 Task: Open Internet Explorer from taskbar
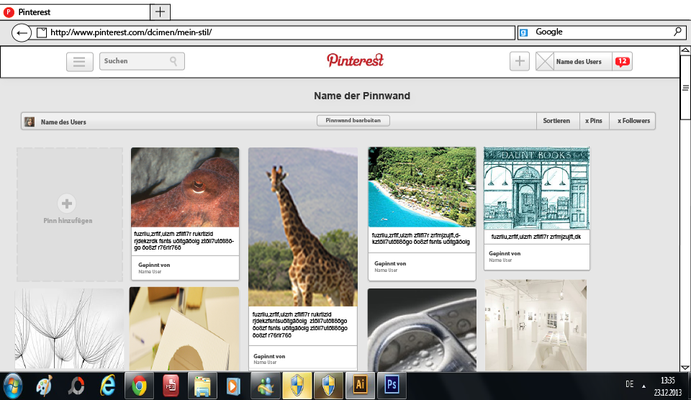point(107,386)
